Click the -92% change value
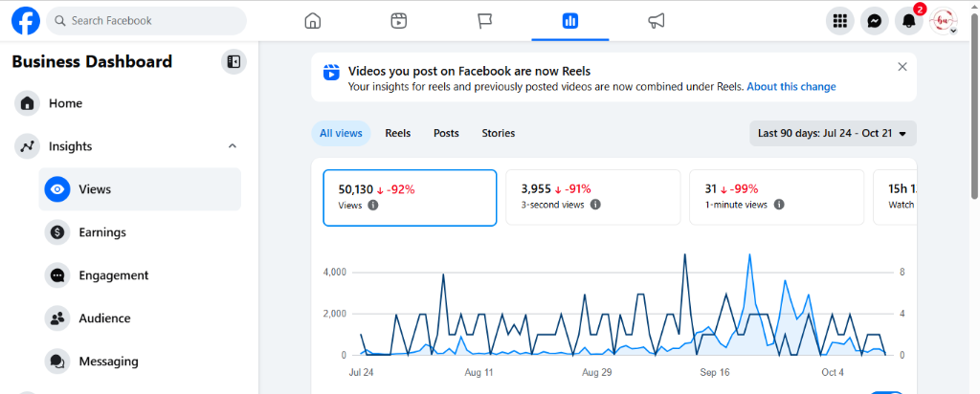The height and width of the screenshot is (394, 980). 400,189
